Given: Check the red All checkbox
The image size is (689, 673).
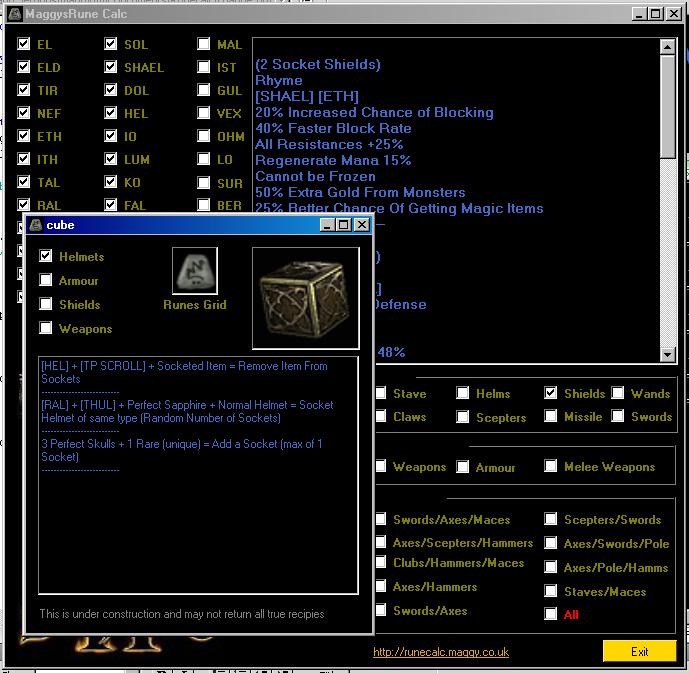Looking at the screenshot, I should click(551, 614).
